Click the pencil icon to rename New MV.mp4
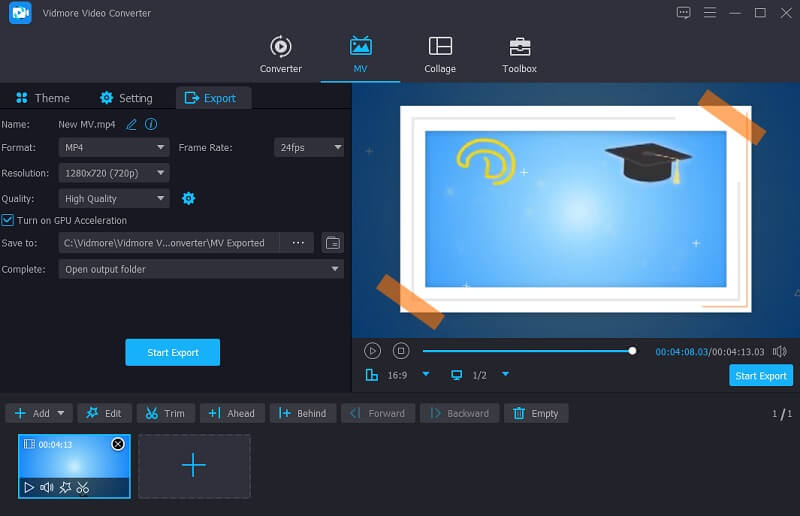The width and height of the screenshot is (800, 516). pyautogui.click(x=131, y=124)
